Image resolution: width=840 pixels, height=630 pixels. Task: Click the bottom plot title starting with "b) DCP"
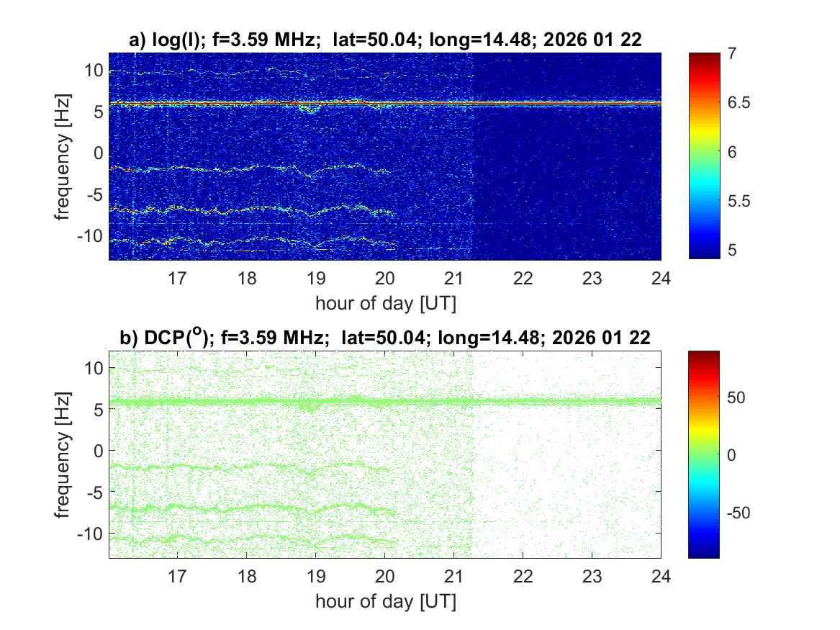[385, 338]
